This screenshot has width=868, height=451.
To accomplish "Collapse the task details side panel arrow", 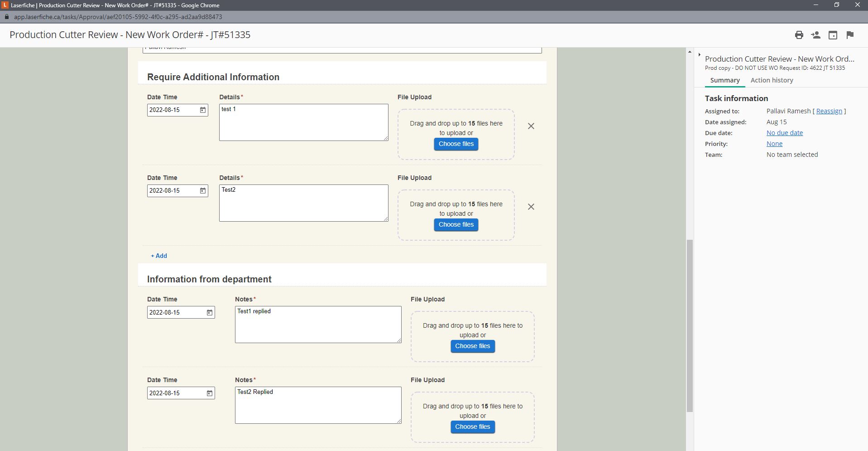I will pyautogui.click(x=700, y=55).
